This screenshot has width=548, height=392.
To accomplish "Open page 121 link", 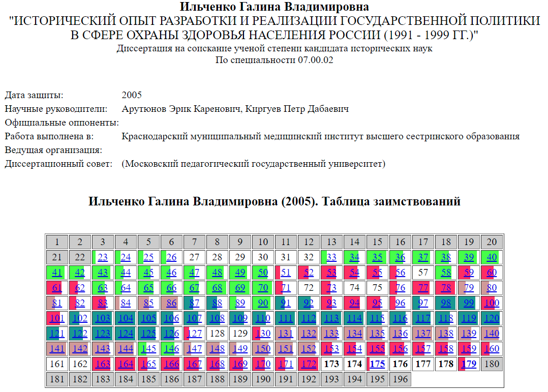I will (x=57, y=334).
